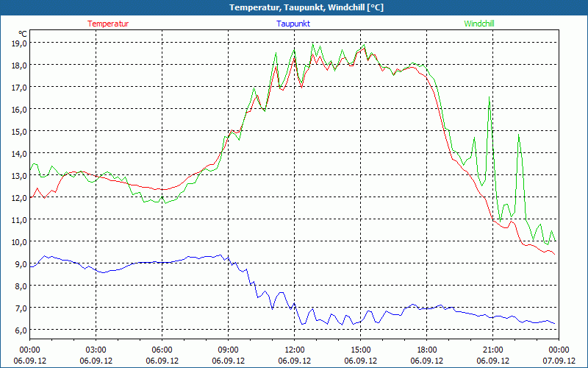Click the 12,0 y-axis value
The height and width of the screenshot is (368, 588).
pyautogui.click(x=20, y=197)
